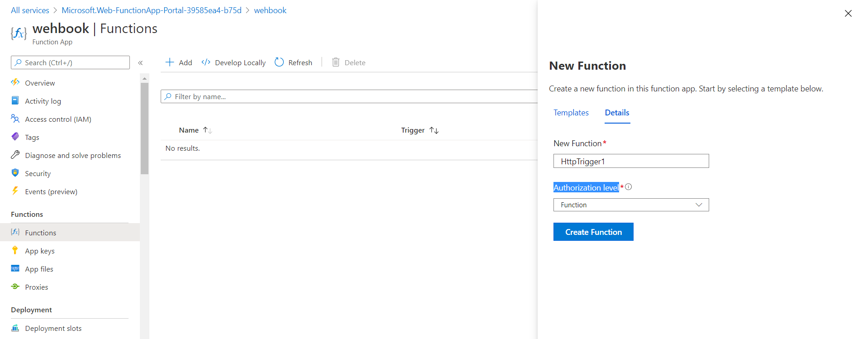Screen dimensions: 868x339
Task: Sort by Name using the arrows icon
Action: (208, 130)
